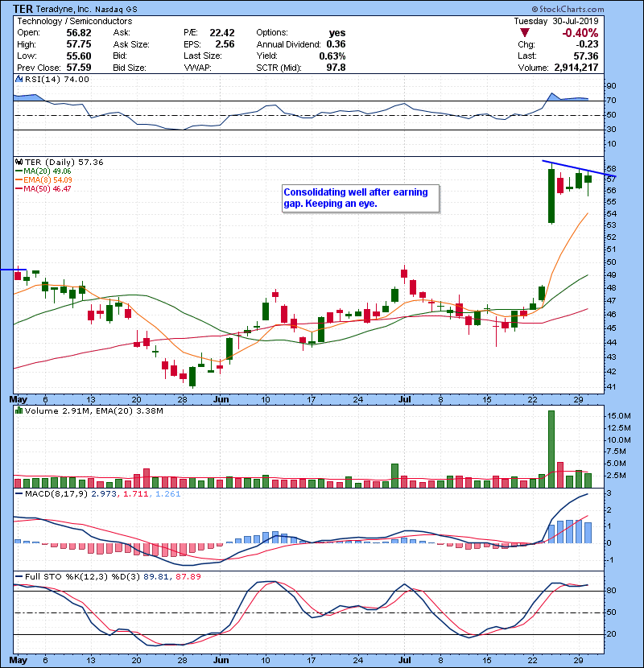Click the Jul label on price chart axis
The image size is (644, 668).
coord(404,399)
